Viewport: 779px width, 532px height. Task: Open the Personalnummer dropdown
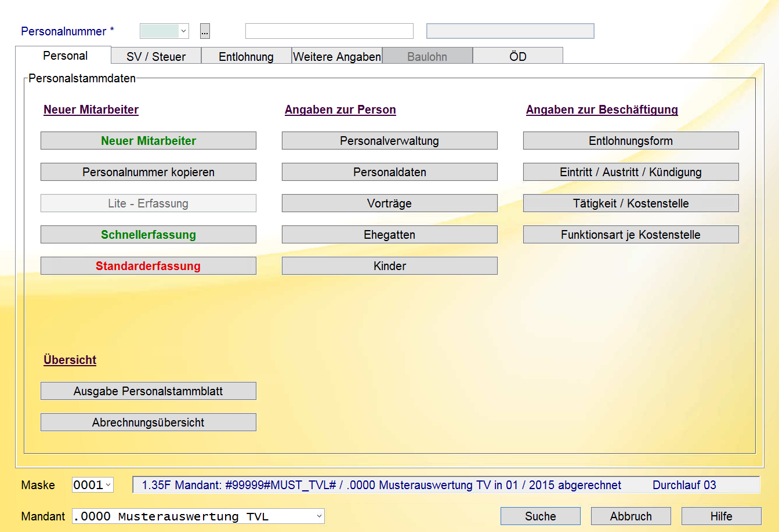(184, 31)
